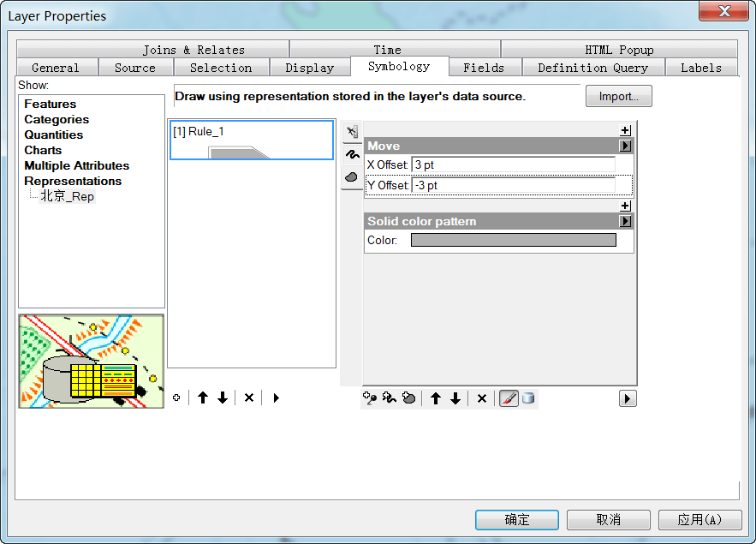Add a new marker layer
Viewport: 756px width, 544px height.
[370, 398]
